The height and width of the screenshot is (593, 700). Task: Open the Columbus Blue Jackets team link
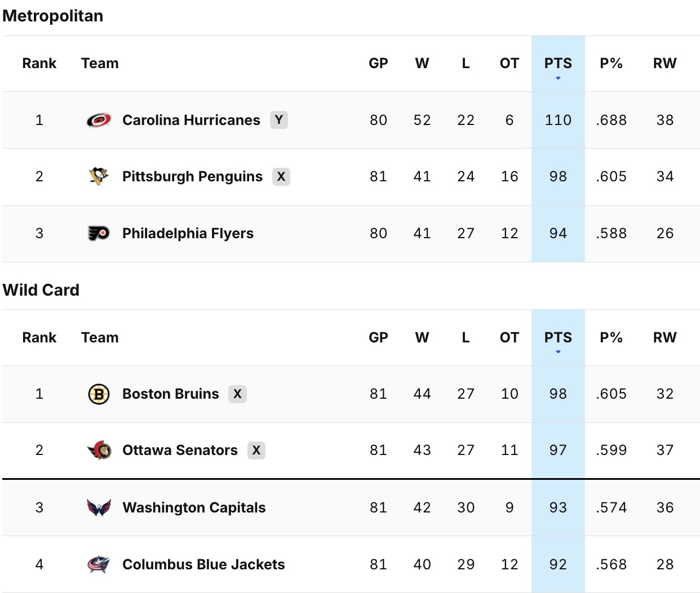point(203,564)
